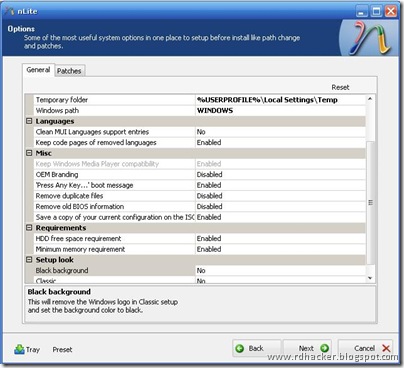Select the Black background row label
The image size is (404, 368).
(x=62, y=270)
